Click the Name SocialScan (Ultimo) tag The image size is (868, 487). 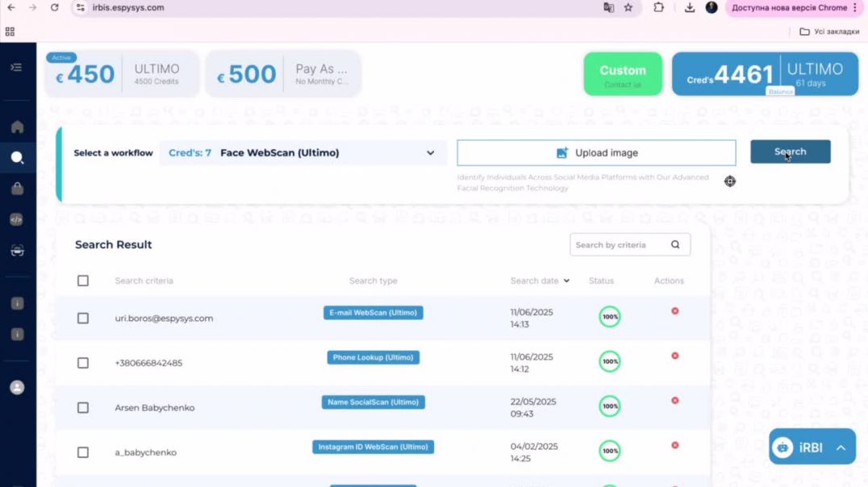point(373,402)
